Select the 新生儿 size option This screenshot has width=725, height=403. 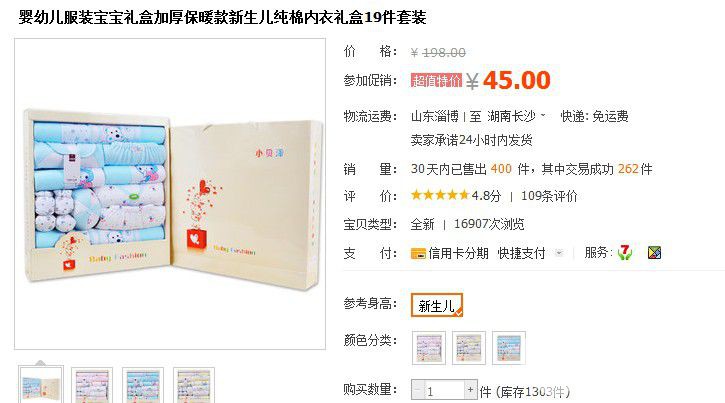point(436,305)
